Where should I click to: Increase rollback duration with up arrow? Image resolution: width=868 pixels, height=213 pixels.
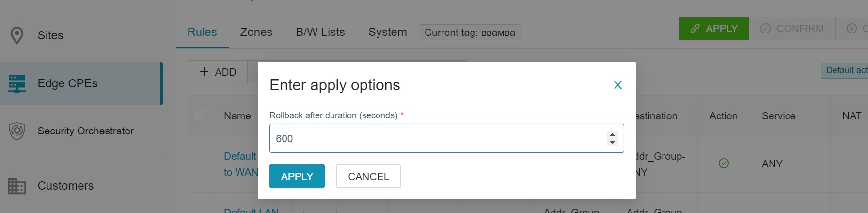[x=612, y=135]
